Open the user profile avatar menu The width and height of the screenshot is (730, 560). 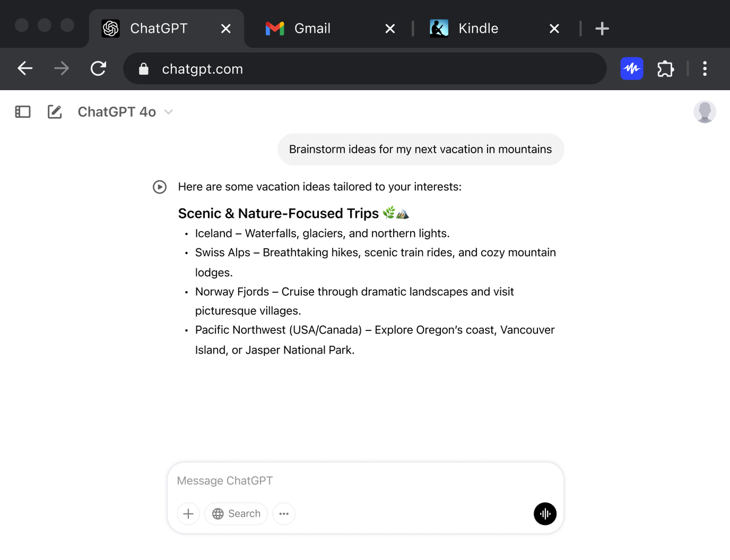coord(705,112)
